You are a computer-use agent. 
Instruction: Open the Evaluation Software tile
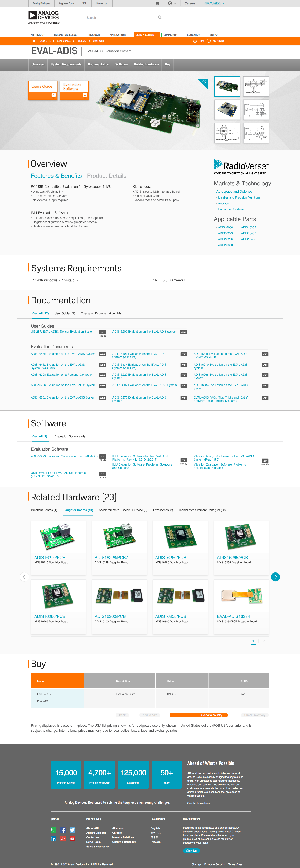pyautogui.click(x=74, y=90)
